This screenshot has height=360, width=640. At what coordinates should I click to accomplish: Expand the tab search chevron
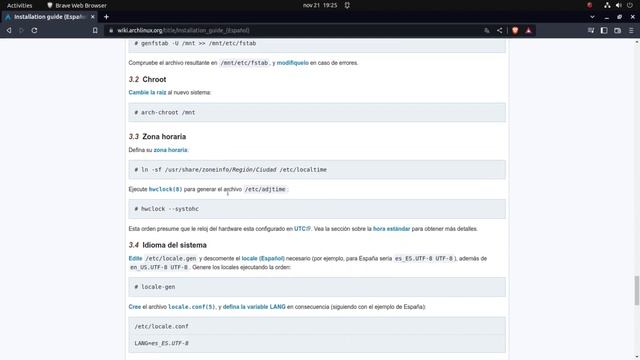(592, 17)
